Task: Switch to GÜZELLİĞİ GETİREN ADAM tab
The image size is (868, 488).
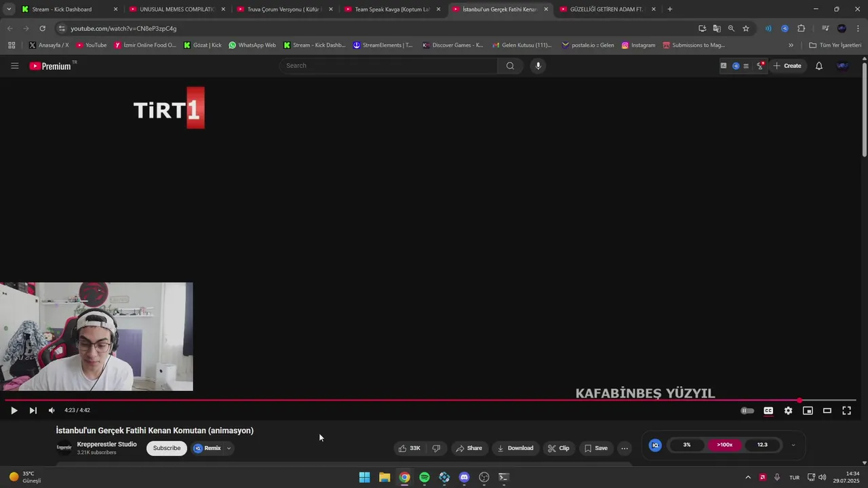Action: click(x=606, y=9)
